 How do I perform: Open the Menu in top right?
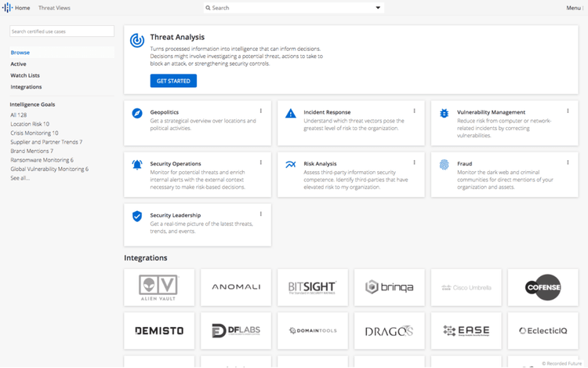click(x=575, y=8)
